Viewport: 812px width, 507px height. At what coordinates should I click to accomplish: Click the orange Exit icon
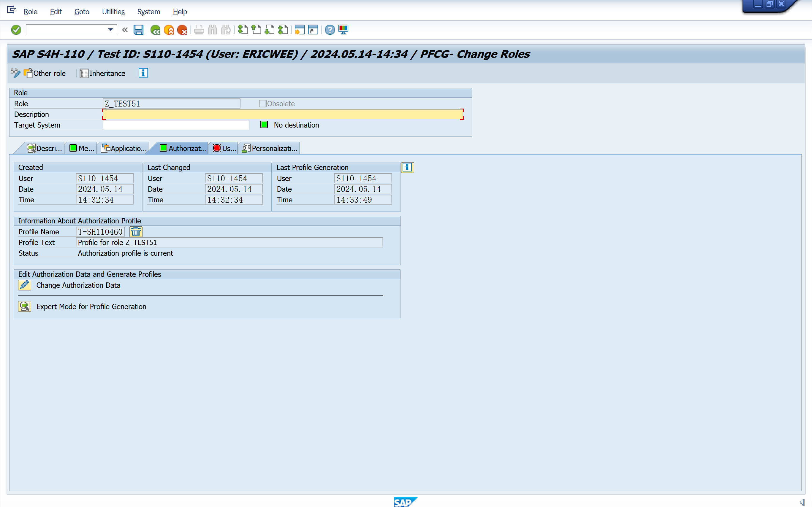[x=169, y=30]
